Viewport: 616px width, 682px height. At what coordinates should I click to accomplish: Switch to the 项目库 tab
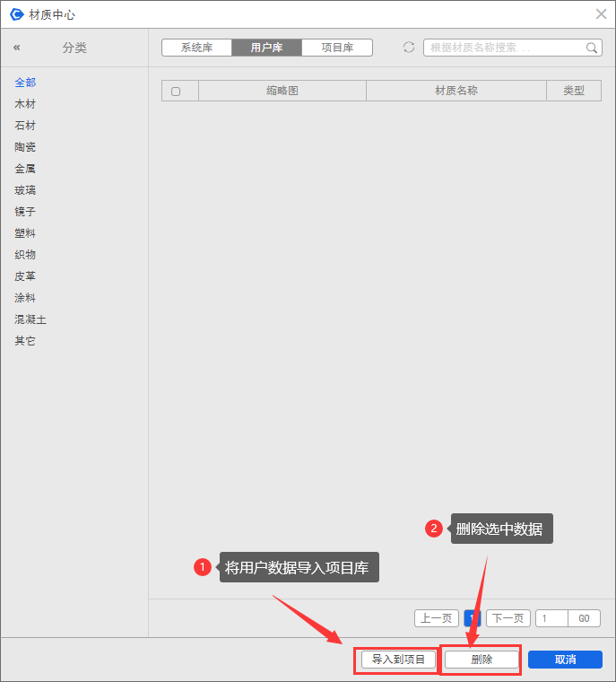337,48
